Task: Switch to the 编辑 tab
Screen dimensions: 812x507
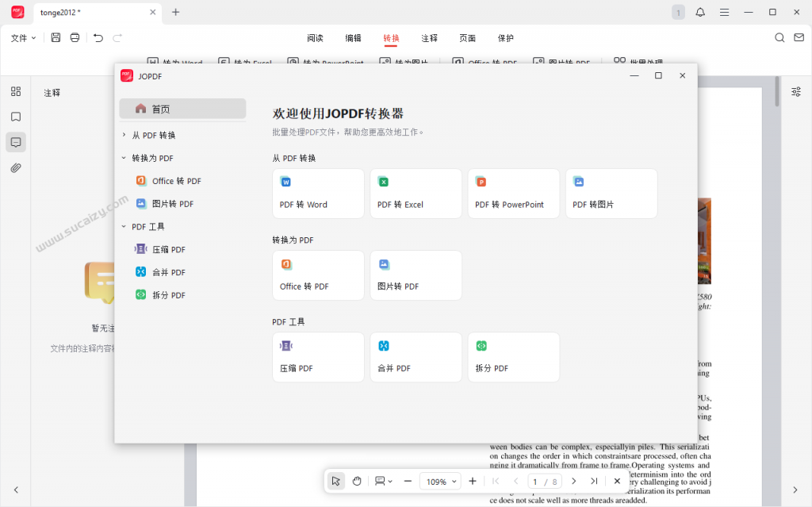Action: [x=353, y=38]
